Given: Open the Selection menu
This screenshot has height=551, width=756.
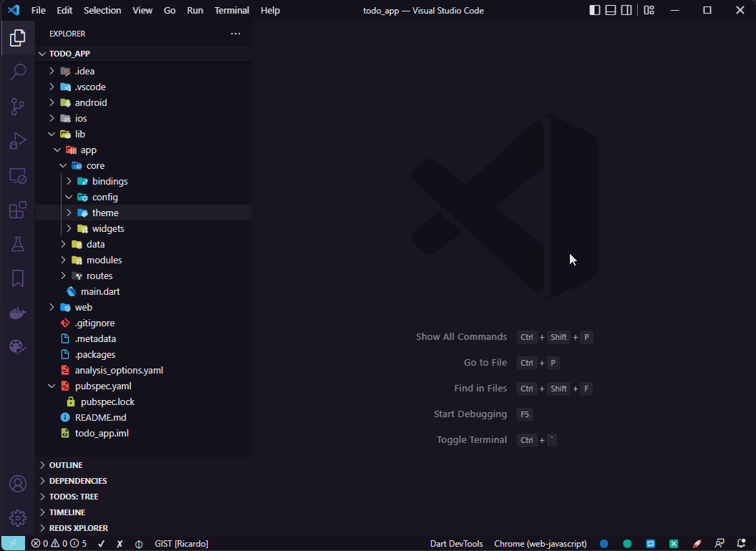Looking at the screenshot, I should pyautogui.click(x=102, y=10).
